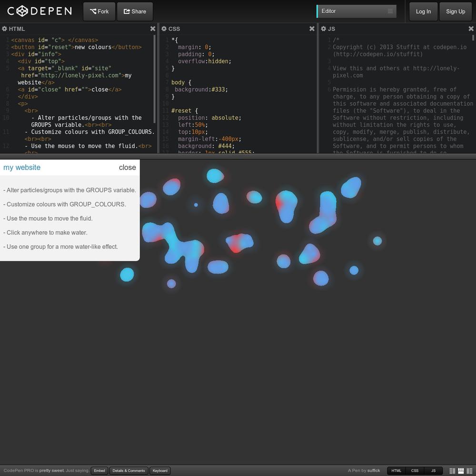Click the HTML editor scrollbar
The height and width of the screenshot is (476, 476).
point(155,79)
